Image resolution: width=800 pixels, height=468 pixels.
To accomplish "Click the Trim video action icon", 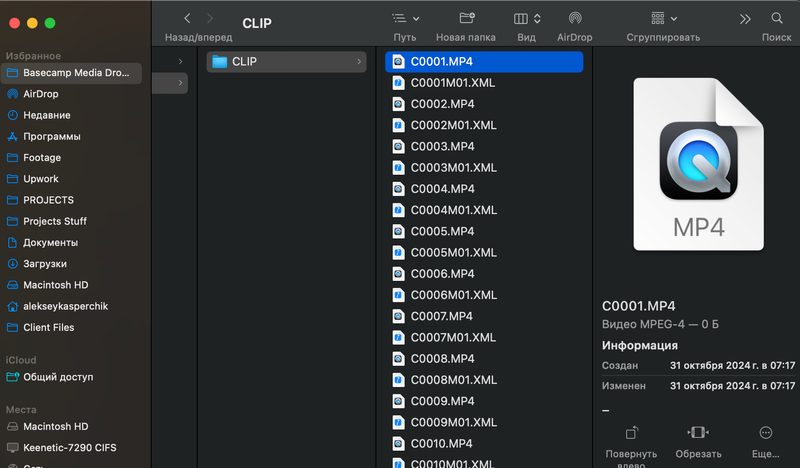I will click(698, 433).
